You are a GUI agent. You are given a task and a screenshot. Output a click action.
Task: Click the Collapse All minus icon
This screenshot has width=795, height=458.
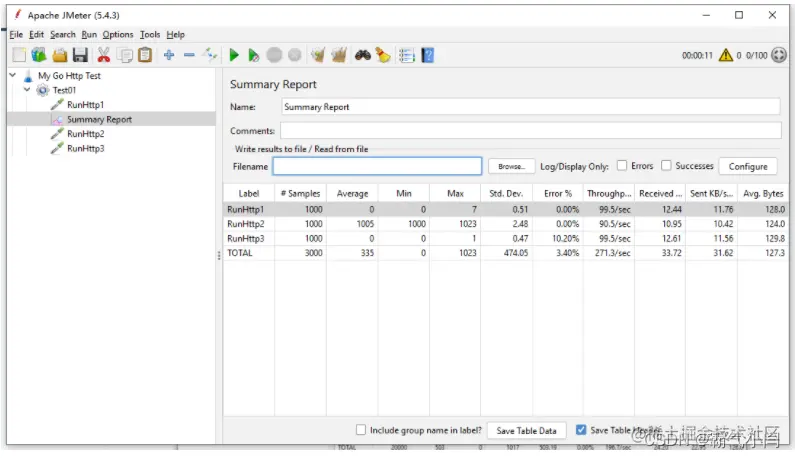(189, 55)
